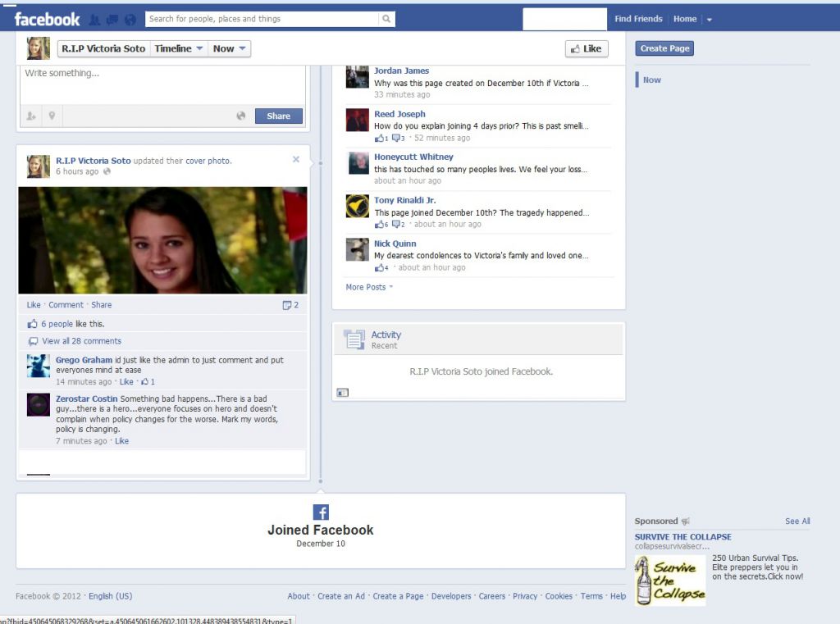Go to Home

tap(685, 19)
